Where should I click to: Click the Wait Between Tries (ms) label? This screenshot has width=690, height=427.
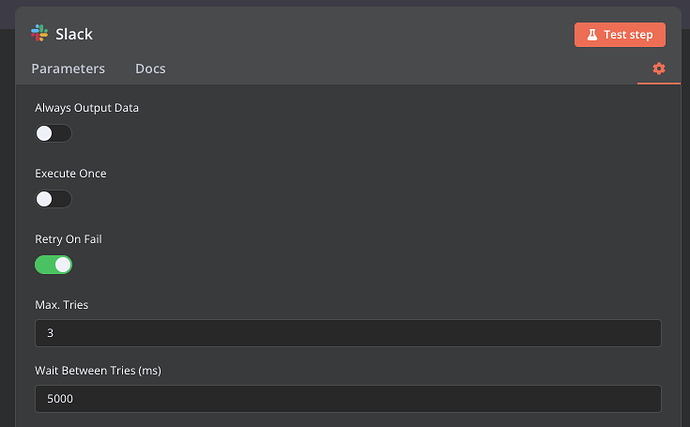coord(98,371)
